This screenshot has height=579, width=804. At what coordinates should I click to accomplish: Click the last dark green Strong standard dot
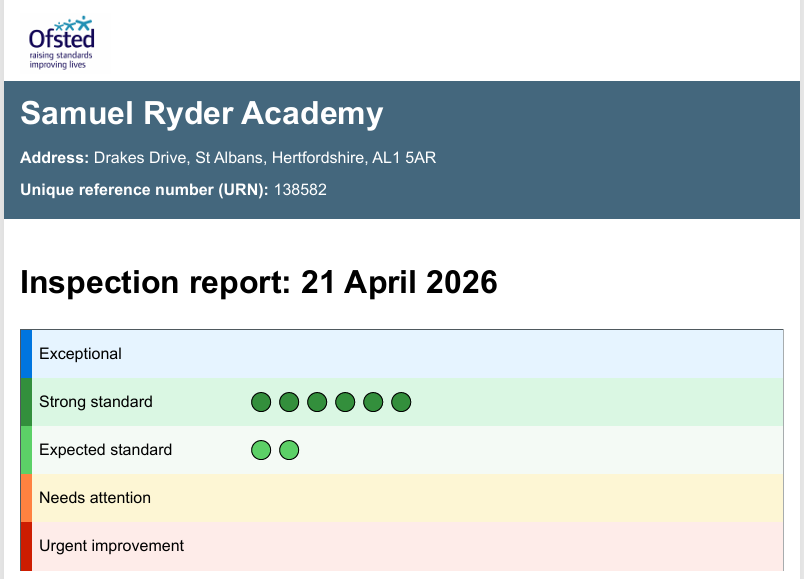(401, 402)
